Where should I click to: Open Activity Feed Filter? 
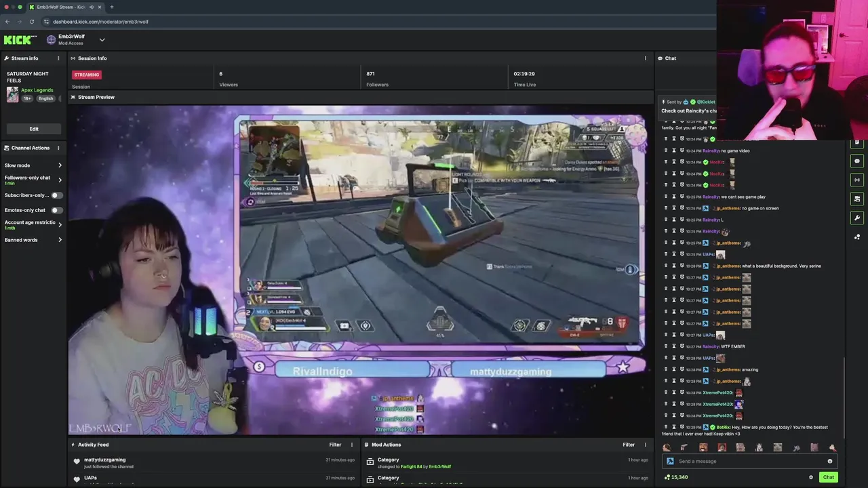(x=335, y=445)
